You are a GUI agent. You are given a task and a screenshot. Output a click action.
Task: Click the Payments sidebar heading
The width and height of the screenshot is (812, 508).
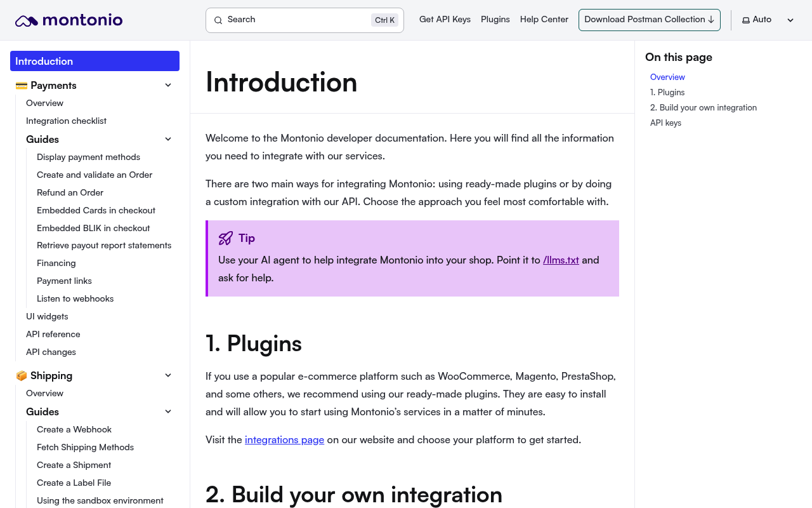pos(53,85)
